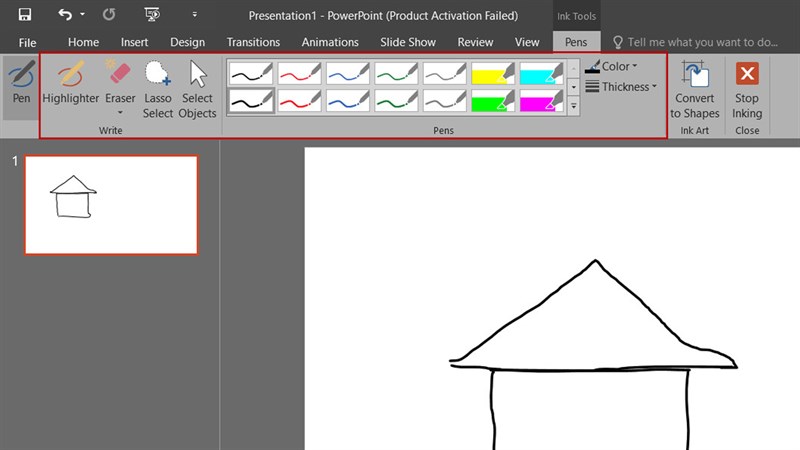Choose the magenta highlighter pen

541,101
